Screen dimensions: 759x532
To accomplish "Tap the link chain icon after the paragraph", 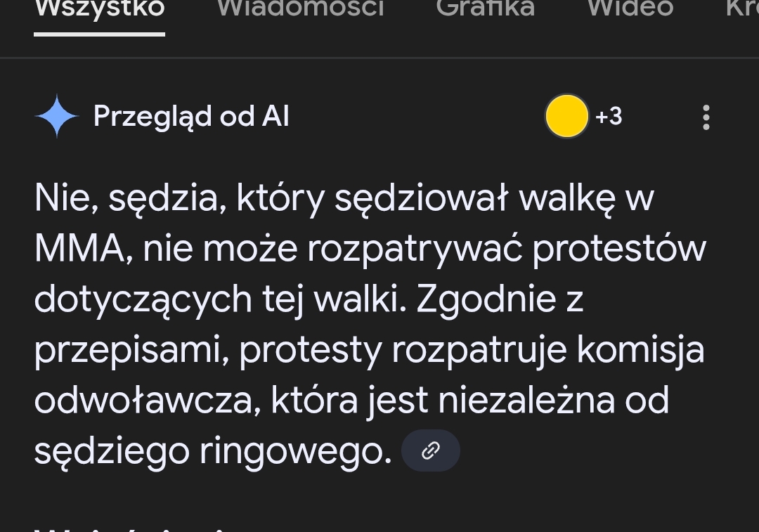I will point(430,450).
